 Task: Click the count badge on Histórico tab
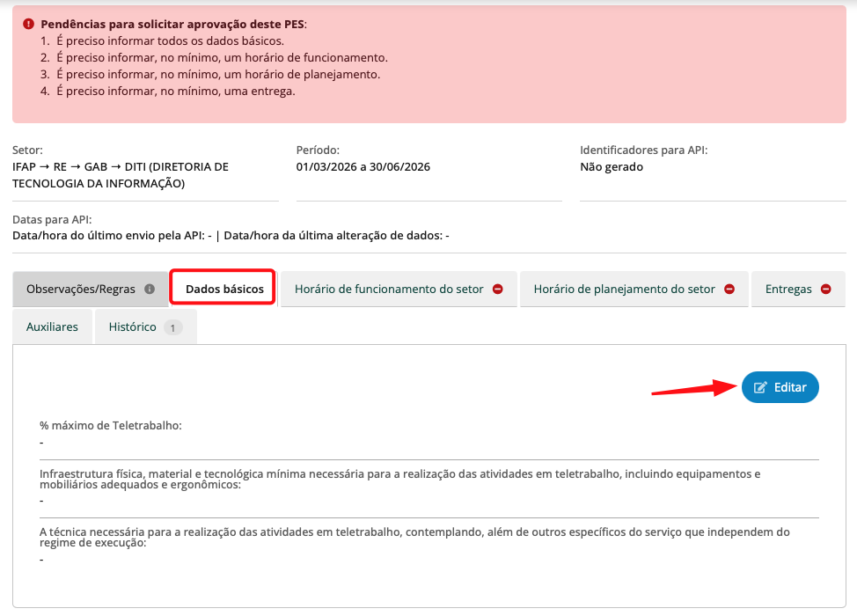[x=172, y=327]
